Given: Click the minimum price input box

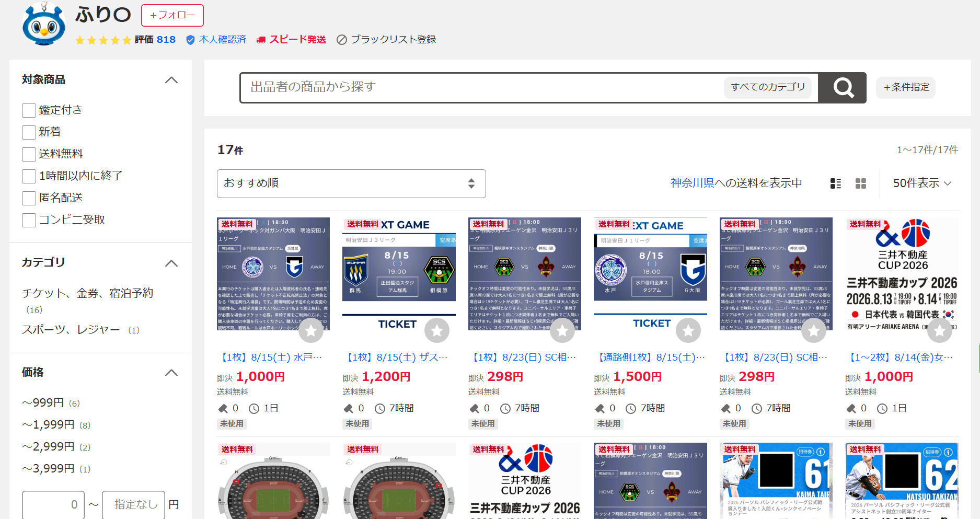Looking at the screenshot, I should click(53, 504).
